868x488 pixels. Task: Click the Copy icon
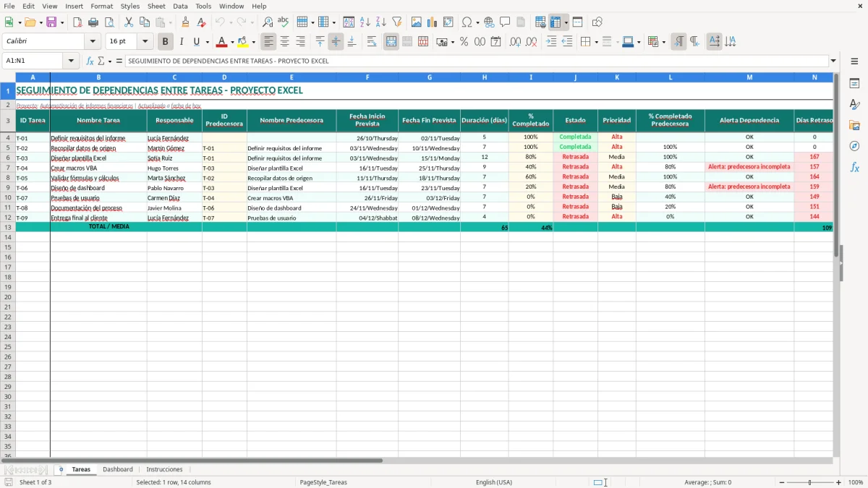tap(145, 22)
